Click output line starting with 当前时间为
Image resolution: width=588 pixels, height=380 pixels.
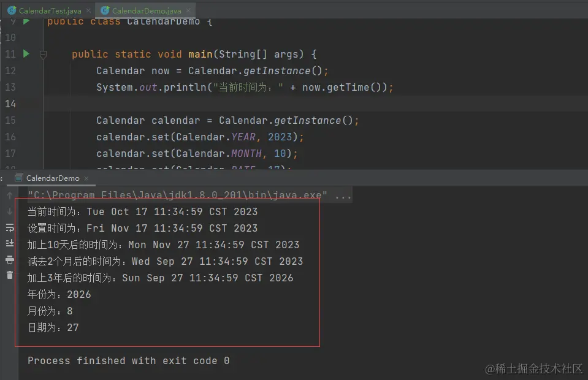(142, 211)
